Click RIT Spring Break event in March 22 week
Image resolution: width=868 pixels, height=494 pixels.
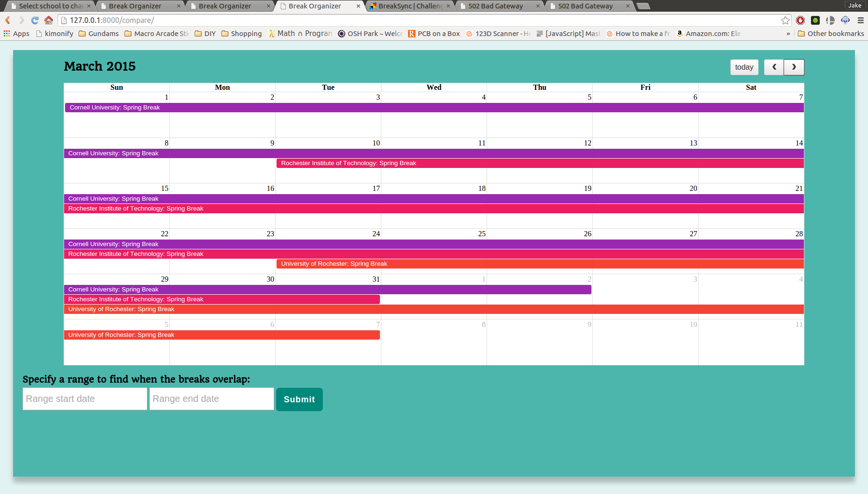[x=434, y=254]
